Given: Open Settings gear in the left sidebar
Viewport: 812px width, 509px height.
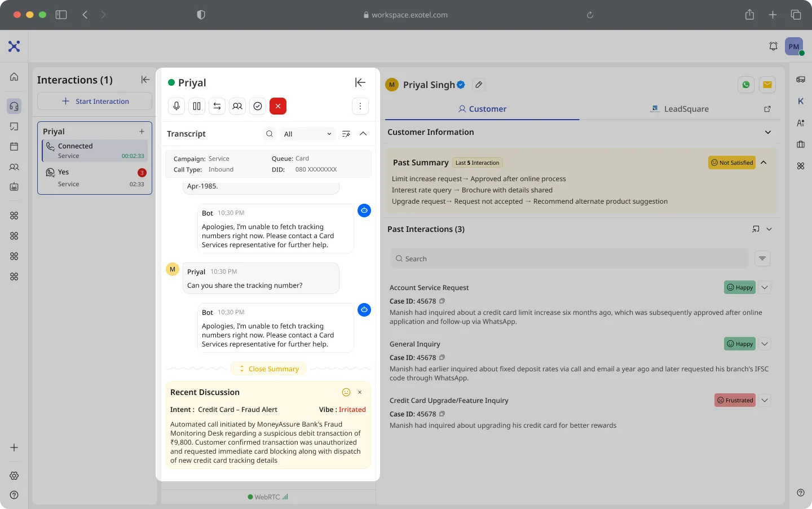Looking at the screenshot, I should [x=14, y=476].
